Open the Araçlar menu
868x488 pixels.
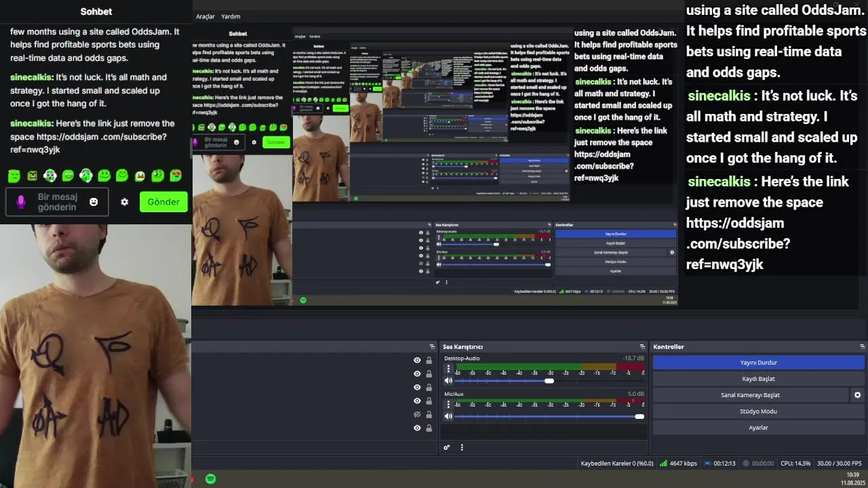[205, 16]
